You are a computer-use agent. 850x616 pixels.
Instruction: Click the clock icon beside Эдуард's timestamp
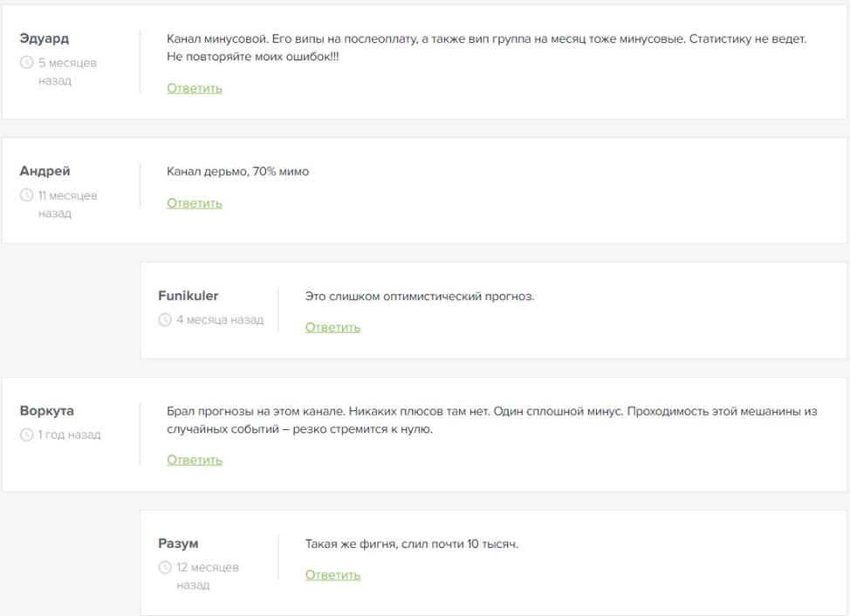pos(26,63)
